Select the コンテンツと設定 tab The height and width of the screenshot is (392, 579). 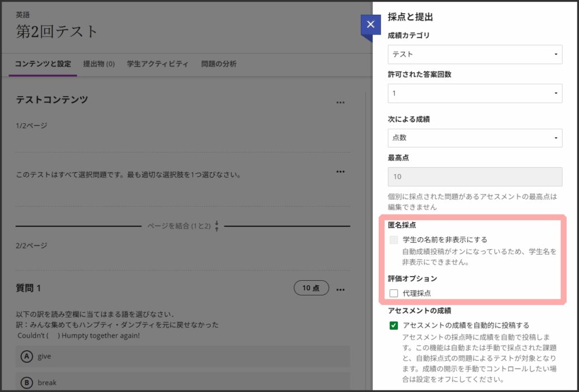click(43, 64)
